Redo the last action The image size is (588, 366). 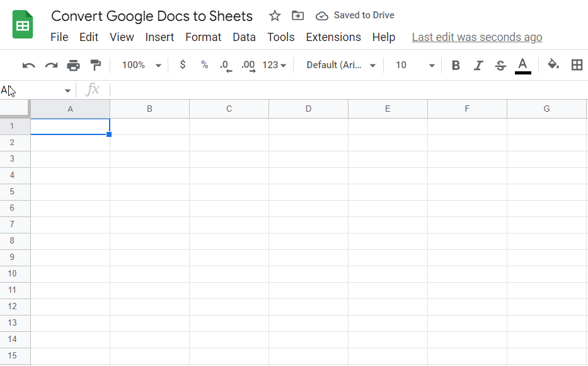(x=51, y=66)
